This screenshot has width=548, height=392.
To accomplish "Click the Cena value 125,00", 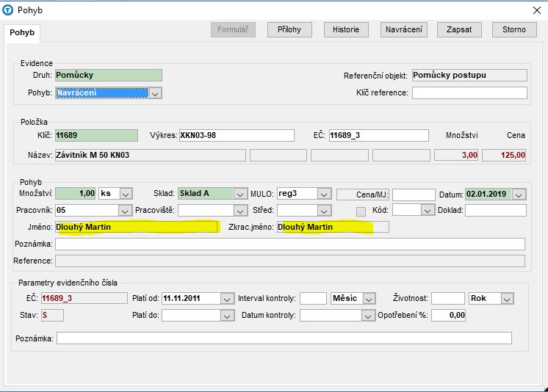I will tap(504, 155).
